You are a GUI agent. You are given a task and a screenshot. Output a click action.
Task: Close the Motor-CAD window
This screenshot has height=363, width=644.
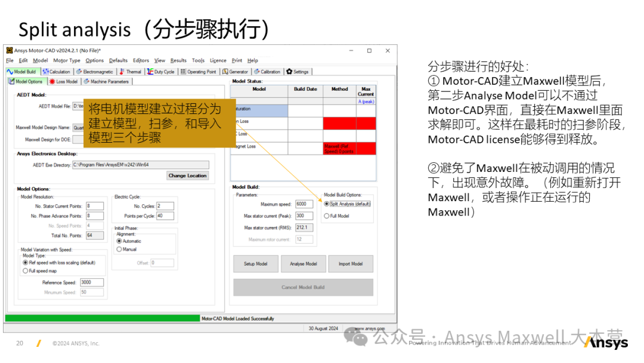(388, 51)
